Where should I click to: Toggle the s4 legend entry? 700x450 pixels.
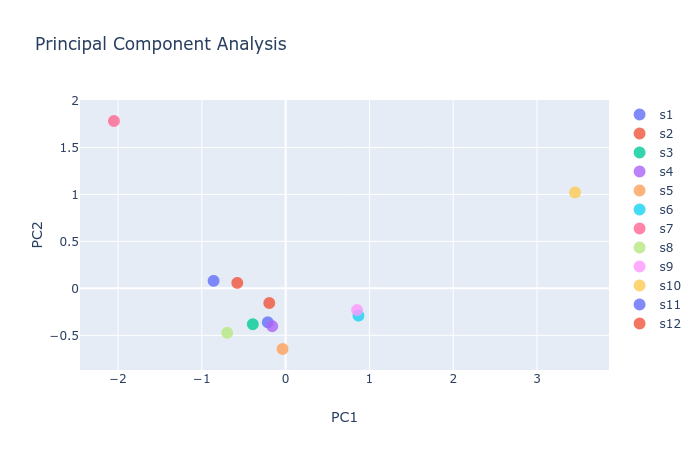pyautogui.click(x=666, y=172)
